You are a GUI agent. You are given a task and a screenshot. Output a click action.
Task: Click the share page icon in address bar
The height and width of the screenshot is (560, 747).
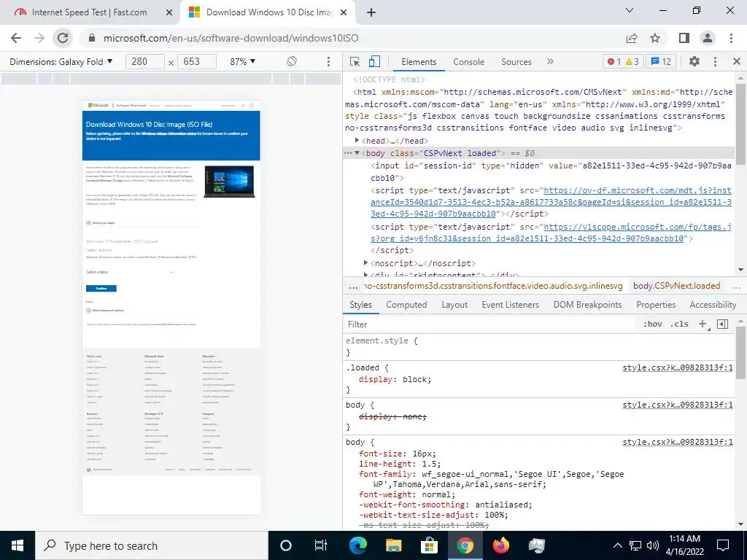point(632,38)
